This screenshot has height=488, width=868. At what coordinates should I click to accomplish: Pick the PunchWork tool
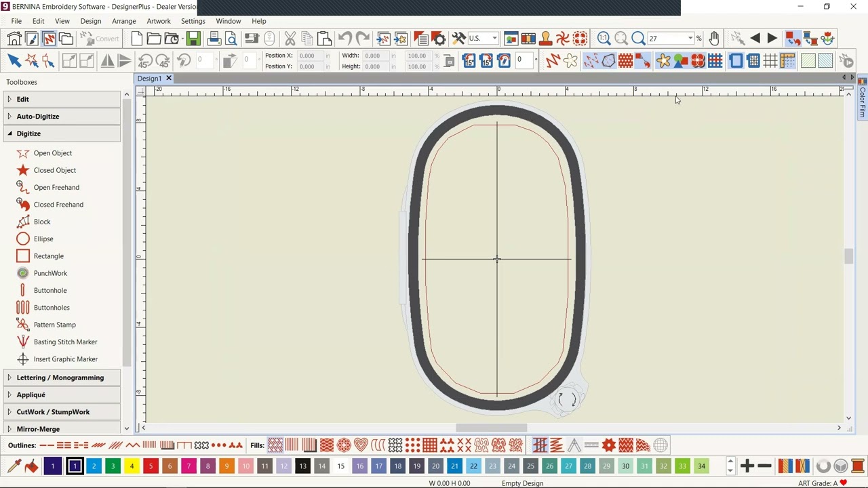pyautogui.click(x=50, y=273)
